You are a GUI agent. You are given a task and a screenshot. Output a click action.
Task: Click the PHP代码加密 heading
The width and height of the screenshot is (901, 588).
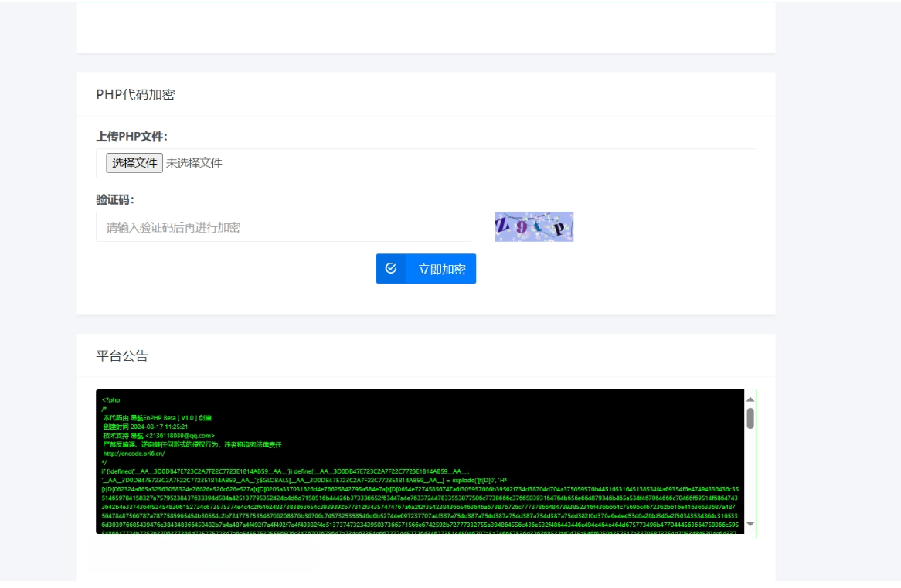click(x=135, y=95)
